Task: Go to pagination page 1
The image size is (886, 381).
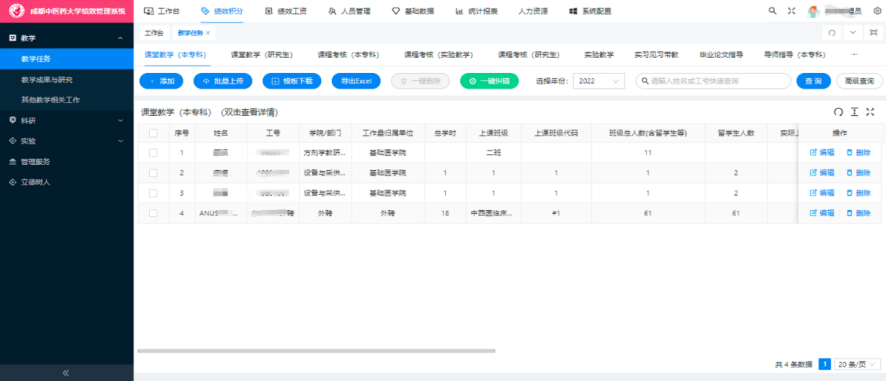Action: [x=824, y=365]
